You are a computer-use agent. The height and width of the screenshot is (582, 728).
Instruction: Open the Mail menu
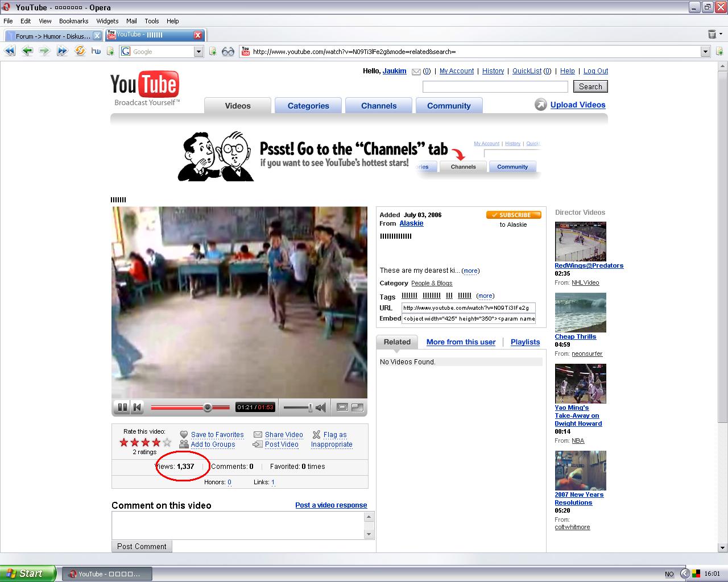tap(131, 21)
